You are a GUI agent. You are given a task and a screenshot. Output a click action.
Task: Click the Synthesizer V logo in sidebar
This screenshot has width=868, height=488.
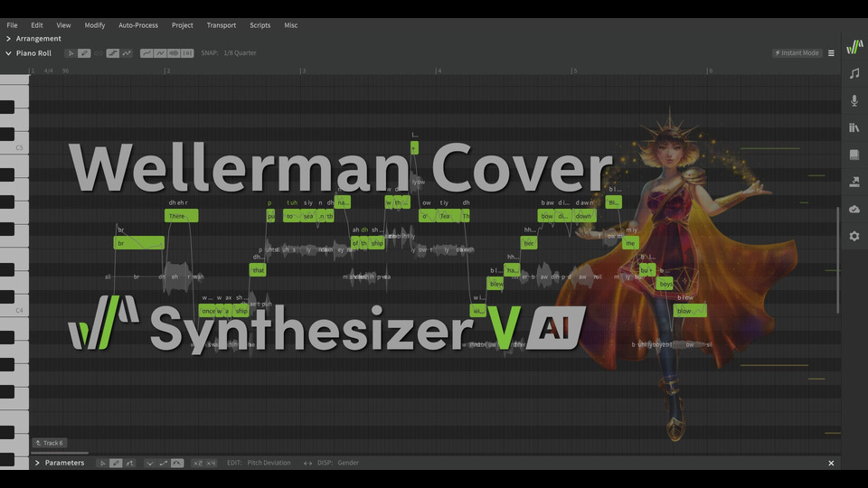point(854,47)
